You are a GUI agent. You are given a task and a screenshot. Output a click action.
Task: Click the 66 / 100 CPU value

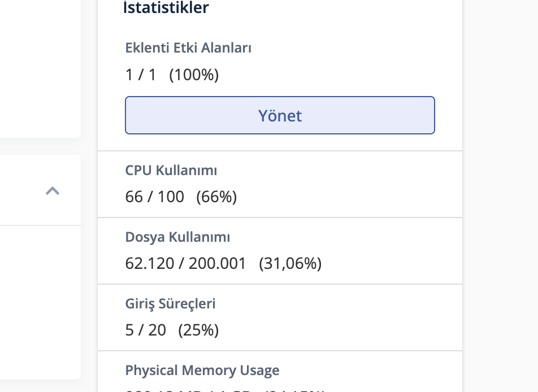tap(155, 197)
